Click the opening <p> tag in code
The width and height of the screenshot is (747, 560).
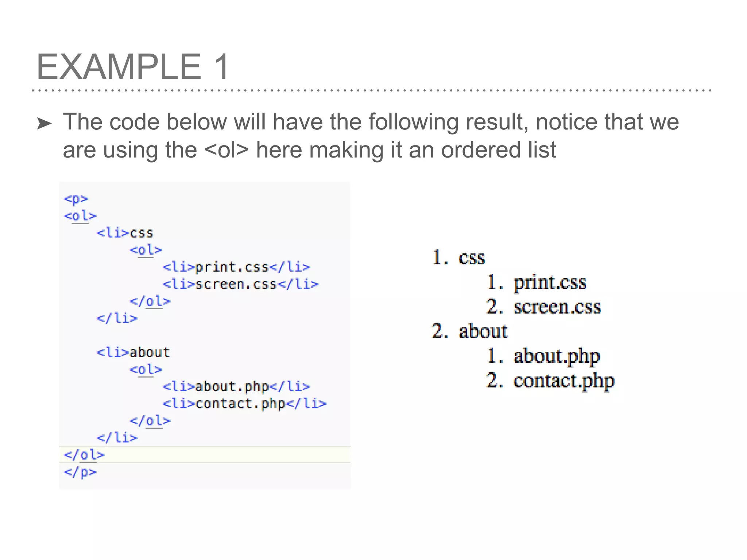click(x=76, y=199)
